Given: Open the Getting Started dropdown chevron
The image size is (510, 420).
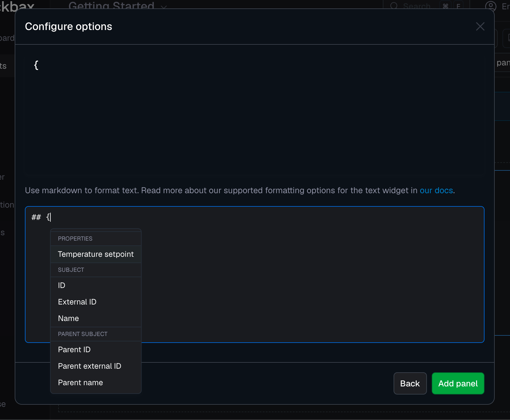Looking at the screenshot, I should pos(164,7).
